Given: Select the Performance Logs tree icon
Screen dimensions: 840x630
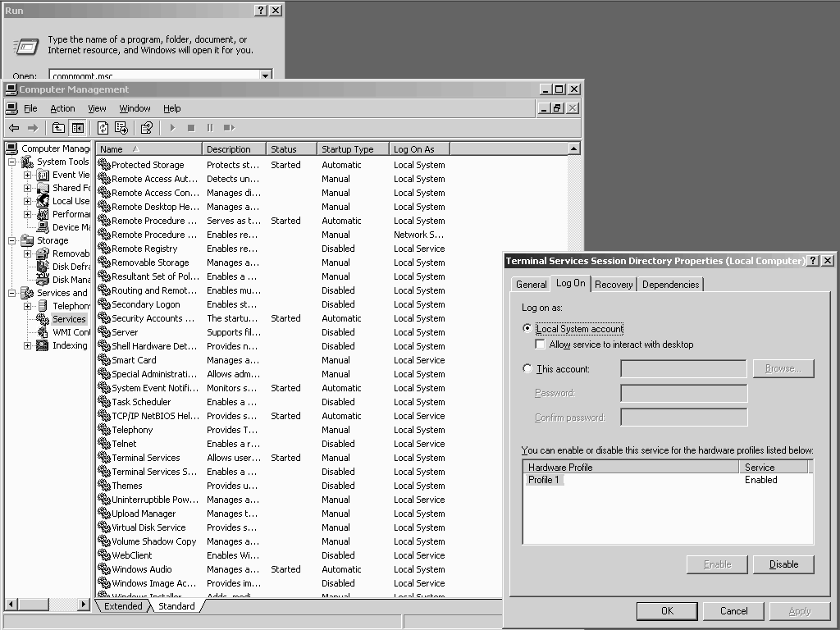Looking at the screenshot, I should point(43,214).
